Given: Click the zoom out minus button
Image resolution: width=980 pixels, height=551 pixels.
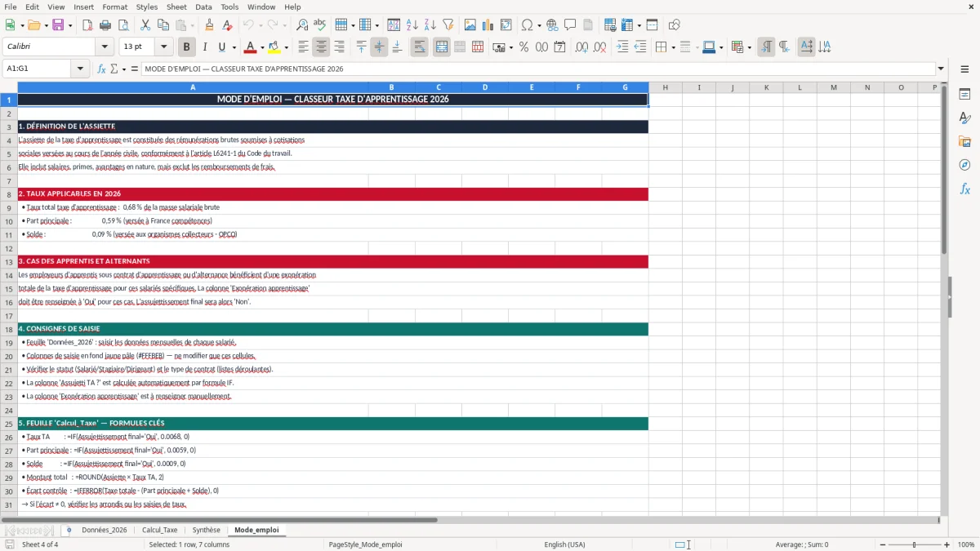Looking at the screenshot, I should click(884, 544).
